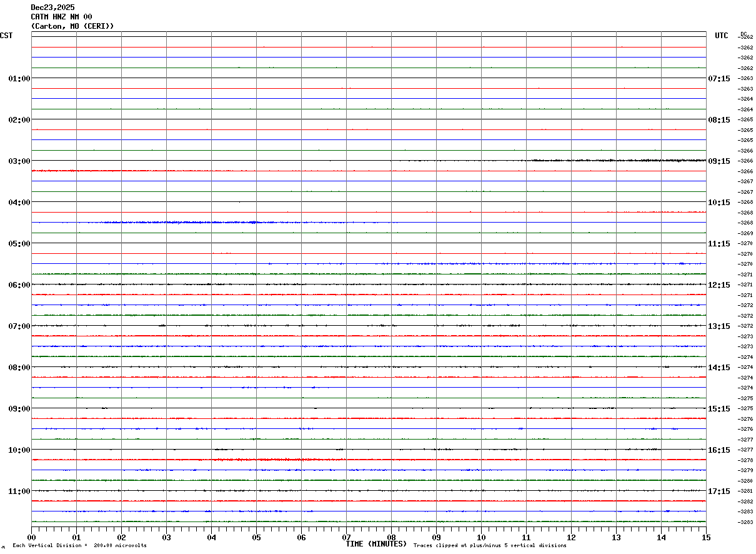Select the 03:00 CST time marker
The height and width of the screenshot is (554, 756).
[x=19, y=161]
